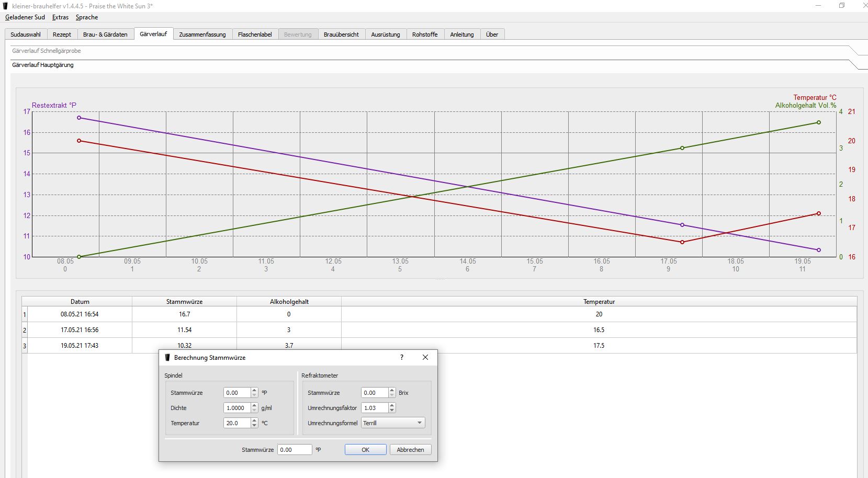This screenshot has height=478, width=868.
Task: Select the 17.05.21 16:56 date cell
Action: 80,330
